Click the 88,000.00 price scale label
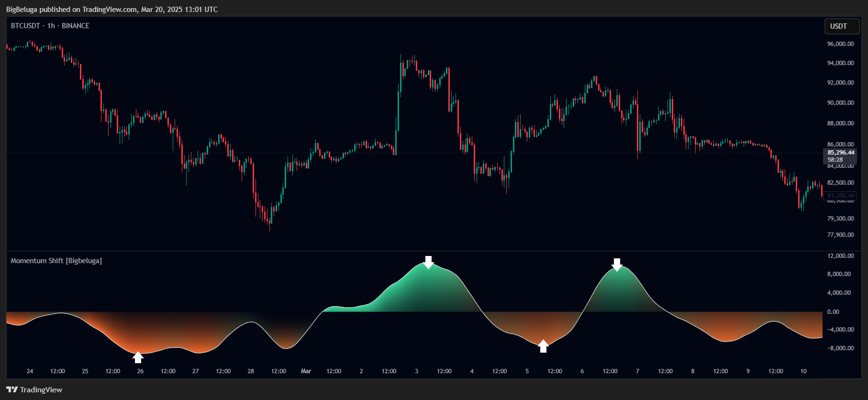 pos(841,123)
